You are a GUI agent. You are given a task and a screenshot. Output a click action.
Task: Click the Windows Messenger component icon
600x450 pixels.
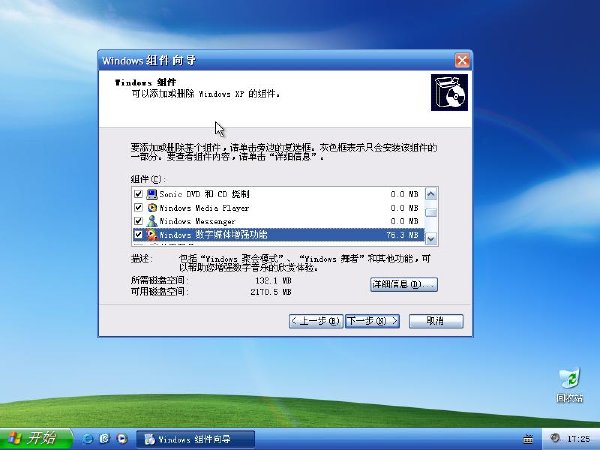point(152,221)
